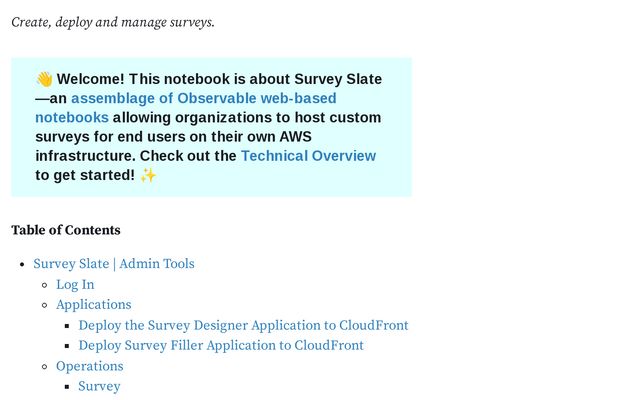Screen dimensions: 640x400
Task: Select the Survey link under Operations
Action: (x=99, y=387)
